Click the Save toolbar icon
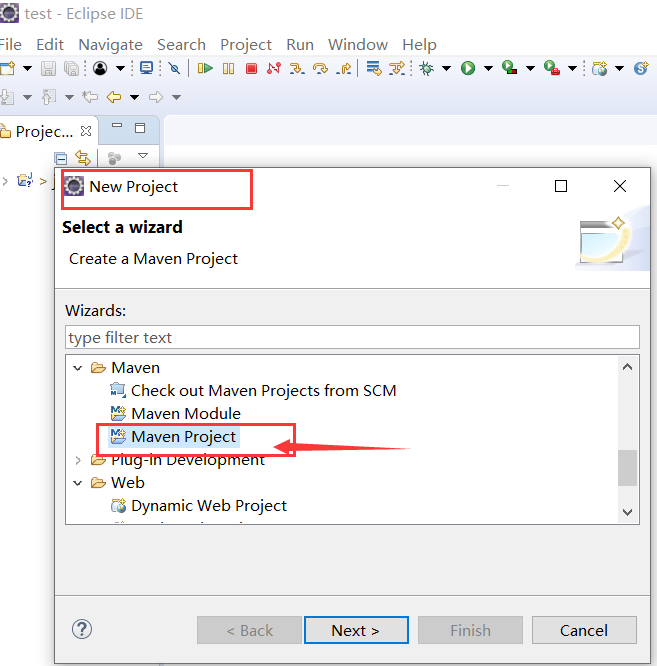The height and width of the screenshot is (666, 657). click(x=48, y=68)
